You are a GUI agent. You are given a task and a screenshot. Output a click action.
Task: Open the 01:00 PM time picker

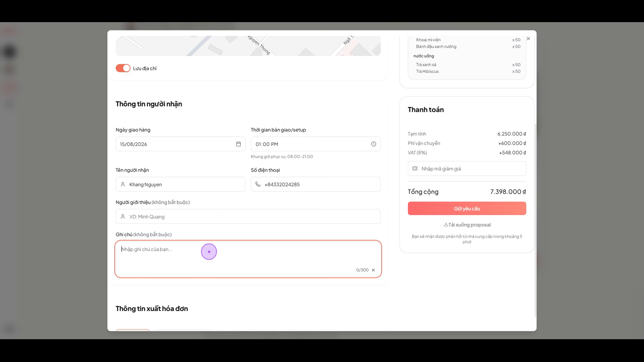(316, 144)
